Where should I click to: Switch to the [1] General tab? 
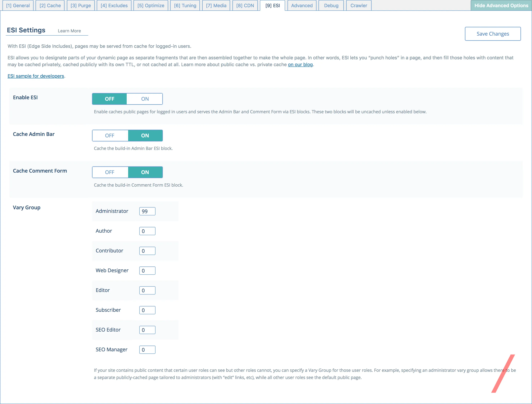tap(18, 5)
